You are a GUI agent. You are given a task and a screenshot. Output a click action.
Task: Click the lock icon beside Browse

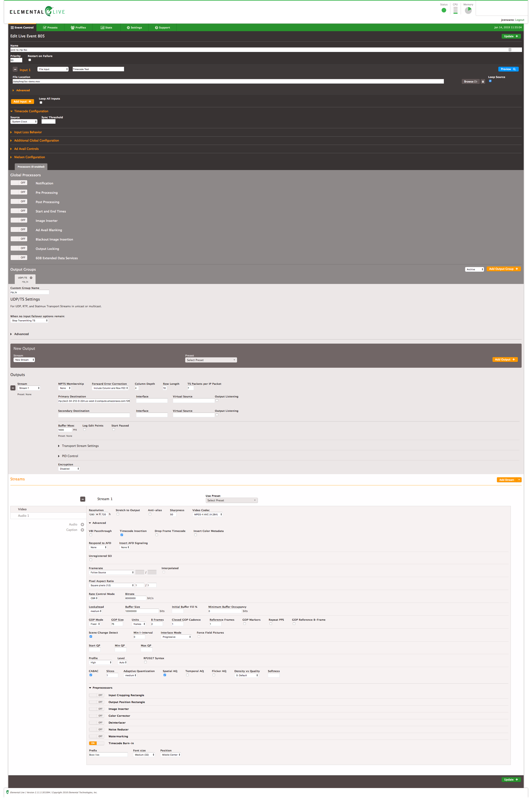483,81
